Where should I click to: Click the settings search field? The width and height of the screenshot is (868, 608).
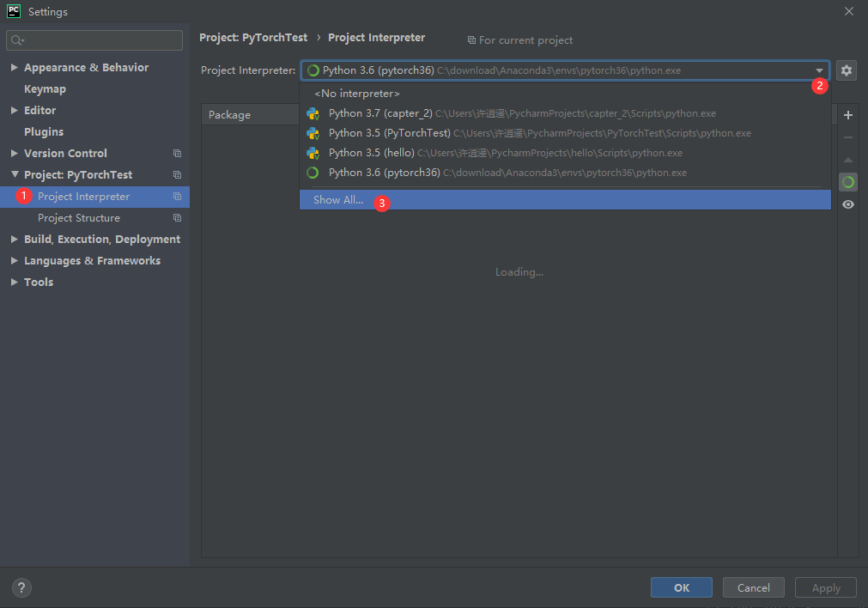click(94, 40)
